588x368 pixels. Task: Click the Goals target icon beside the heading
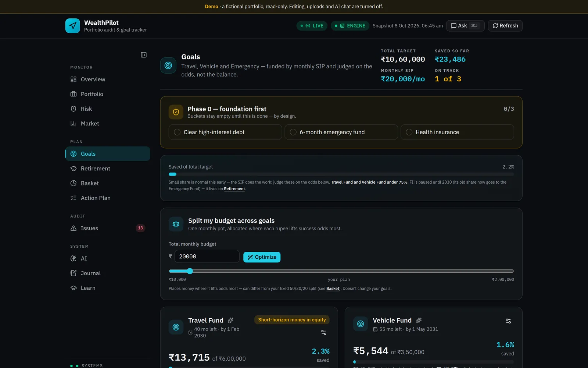(168, 66)
